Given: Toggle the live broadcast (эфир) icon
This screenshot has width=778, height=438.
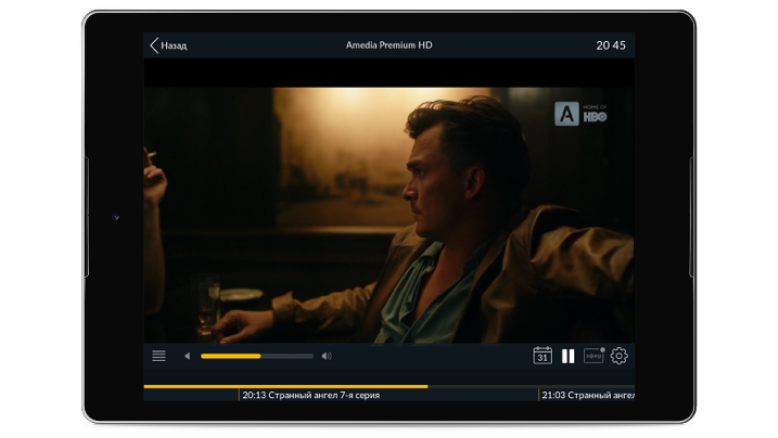Looking at the screenshot, I should [x=594, y=356].
